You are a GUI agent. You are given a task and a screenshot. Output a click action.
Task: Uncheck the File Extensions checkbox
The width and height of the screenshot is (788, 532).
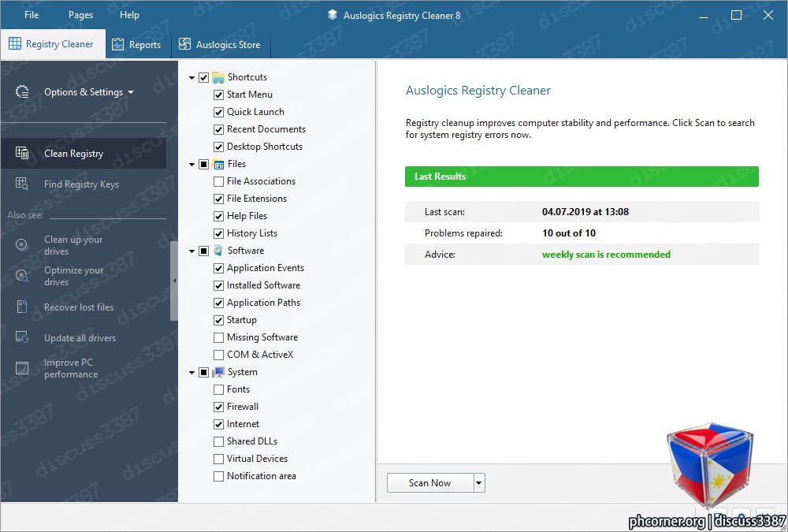click(x=218, y=199)
